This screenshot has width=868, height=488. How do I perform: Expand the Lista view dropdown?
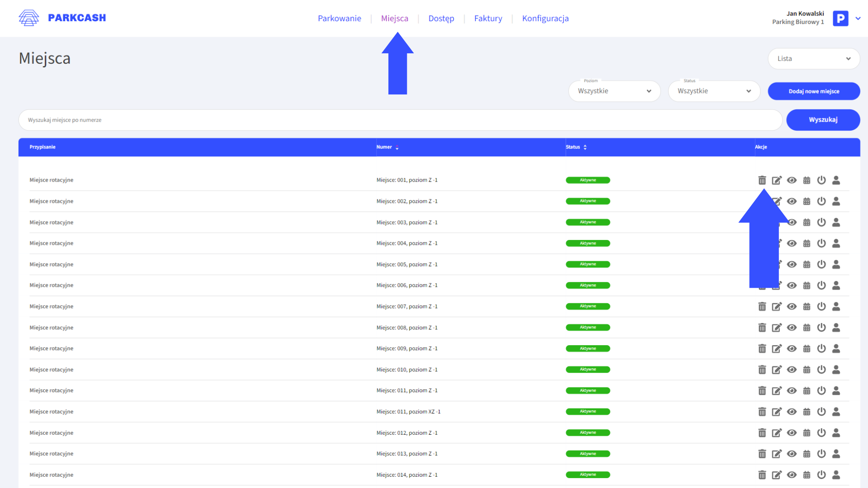pos(813,59)
